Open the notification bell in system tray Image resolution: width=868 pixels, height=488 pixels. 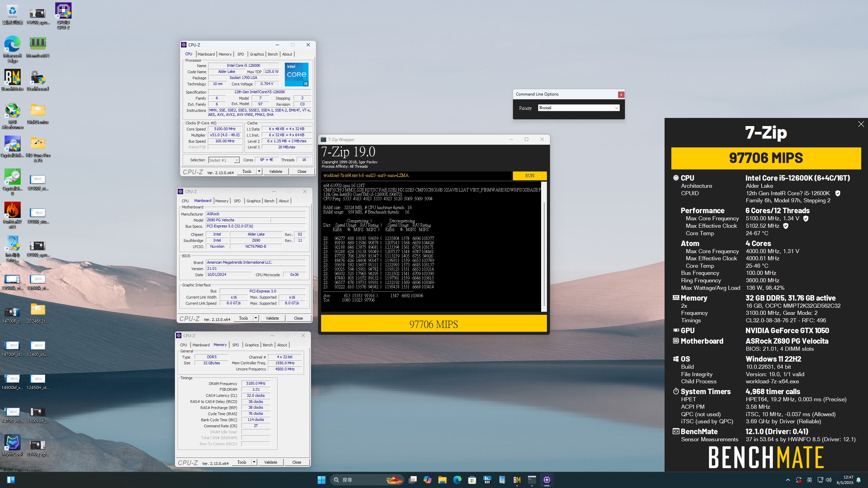click(859, 480)
